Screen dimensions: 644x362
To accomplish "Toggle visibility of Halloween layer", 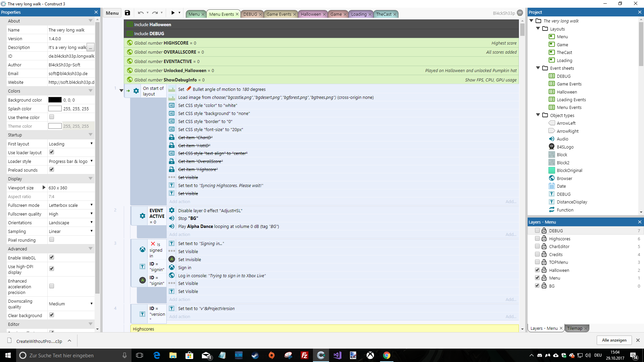I will click(x=537, y=270).
